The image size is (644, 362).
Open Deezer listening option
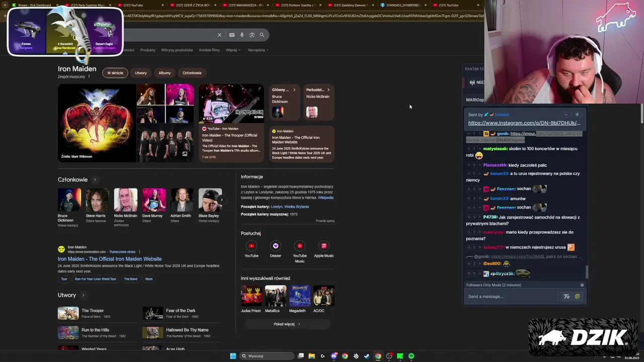275,249
